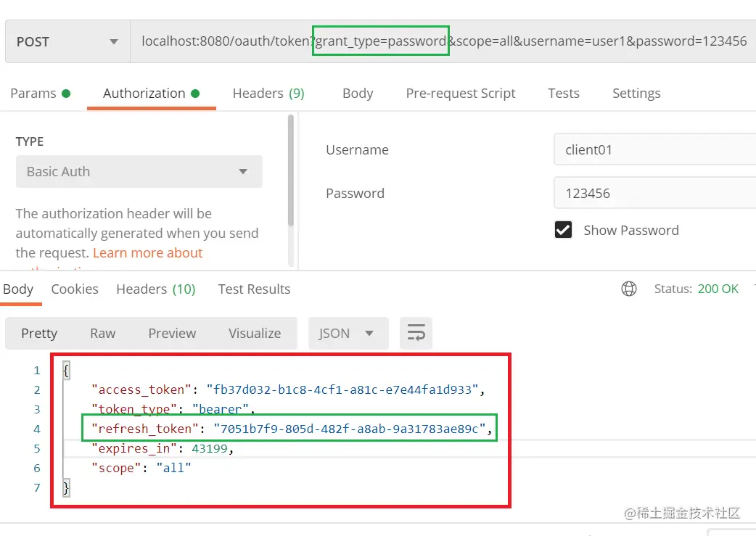Click the TYPE label
Screen dimensions: 756x536
pos(30,141)
